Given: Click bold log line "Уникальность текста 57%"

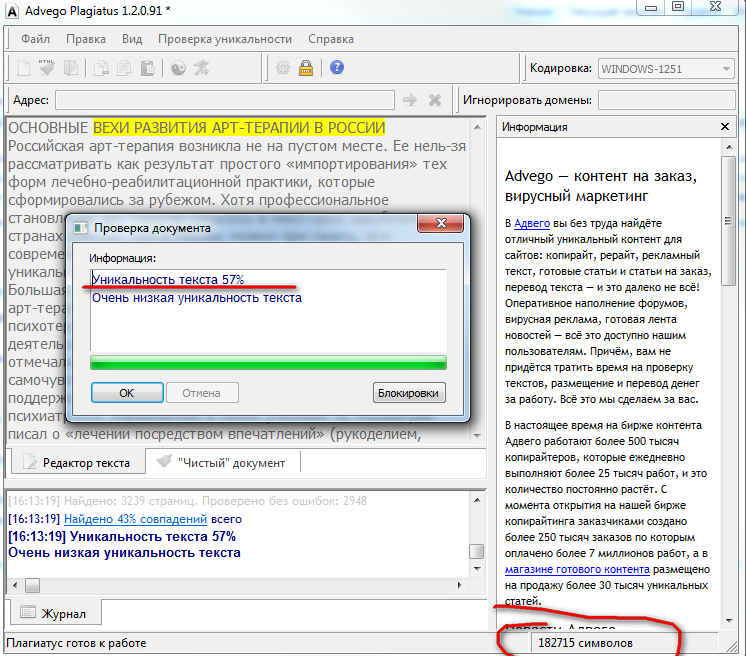Looking at the screenshot, I should (153, 536).
